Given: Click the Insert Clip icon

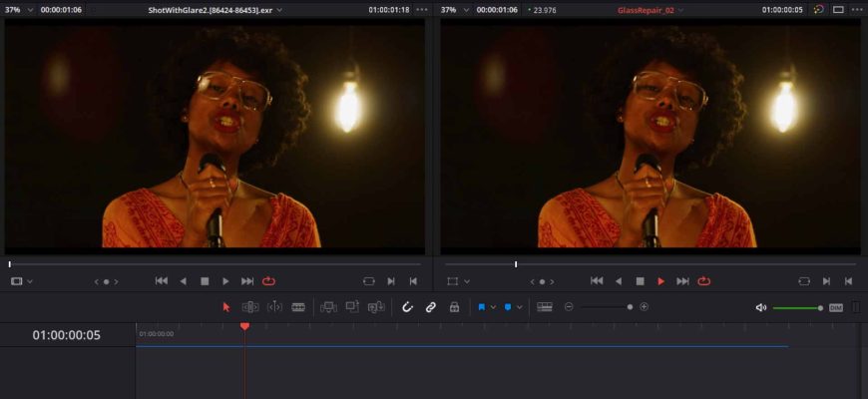Looking at the screenshot, I should pos(328,307).
